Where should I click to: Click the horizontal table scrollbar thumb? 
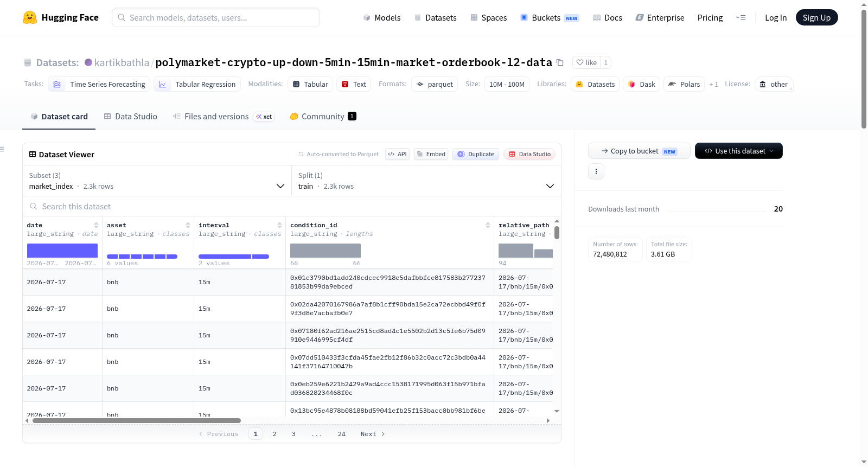[137, 420]
